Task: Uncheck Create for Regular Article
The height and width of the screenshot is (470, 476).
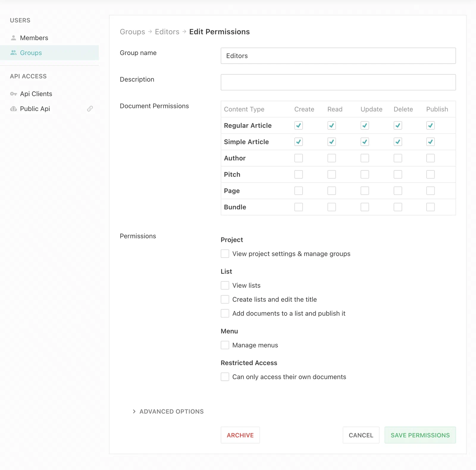Action: [298, 126]
